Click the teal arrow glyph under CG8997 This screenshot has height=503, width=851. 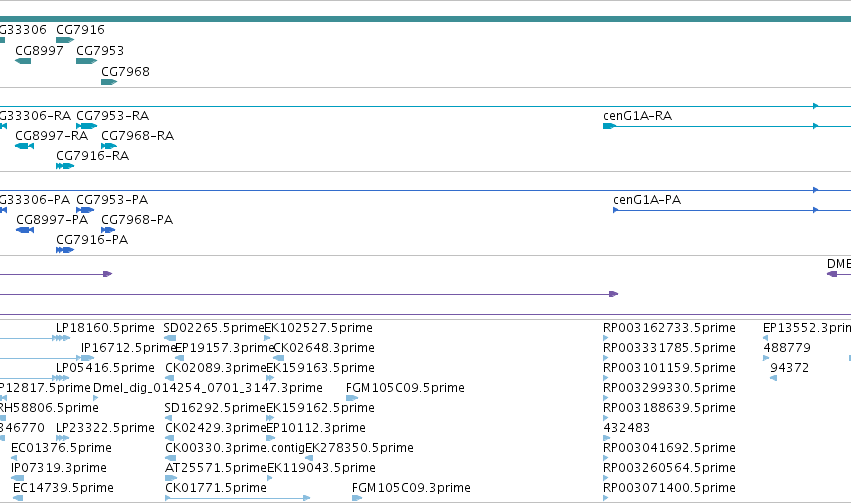tap(23, 61)
